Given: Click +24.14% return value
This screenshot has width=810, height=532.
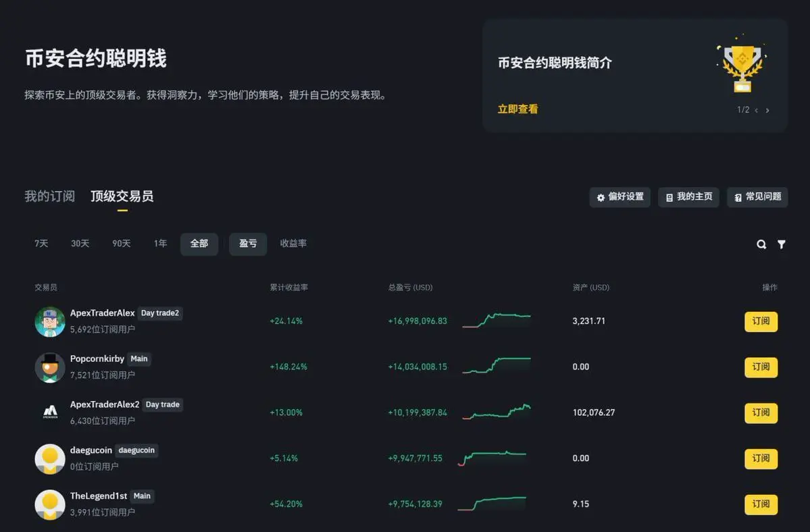Looking at the screenshot, I should (x=286, y=321).
